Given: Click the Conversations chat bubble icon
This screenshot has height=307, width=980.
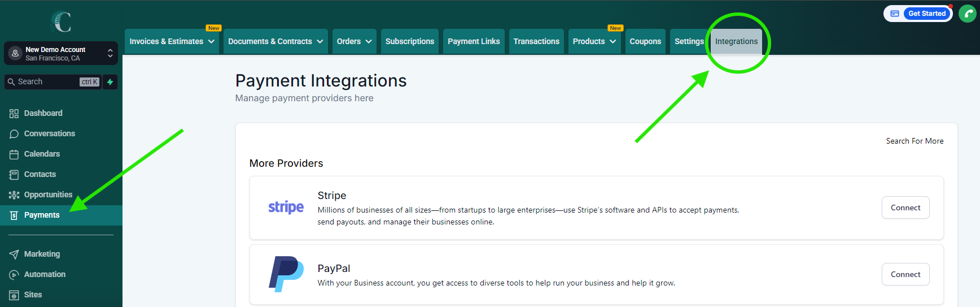Looking at the screenshot, I should [14, 134].
